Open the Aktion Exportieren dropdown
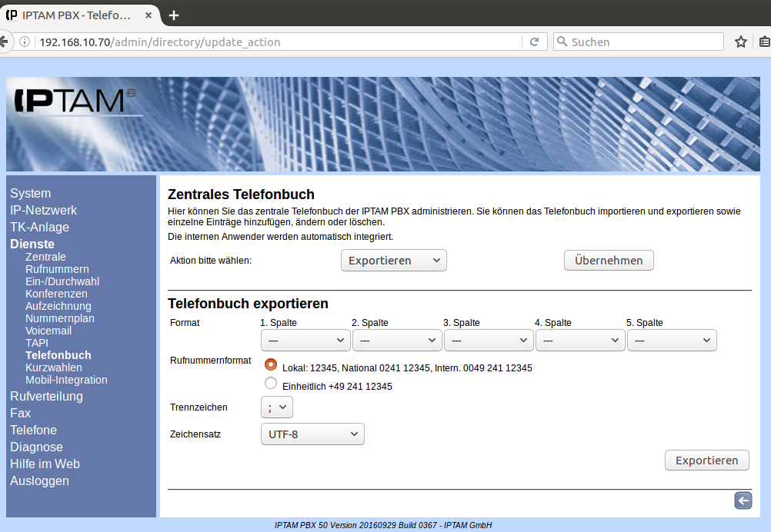Screen dimensions: 771x532 point(393,261)
